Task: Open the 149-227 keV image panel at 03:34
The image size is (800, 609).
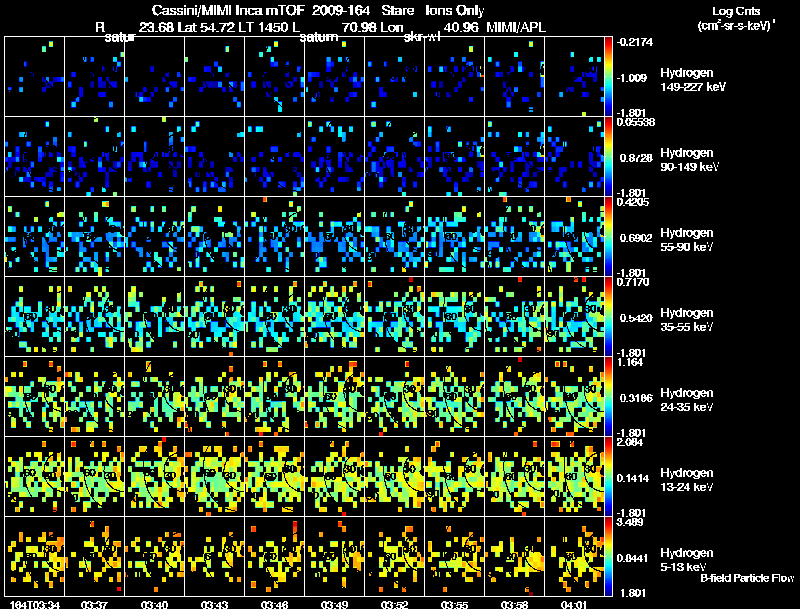Action: (x=35, y=77)
